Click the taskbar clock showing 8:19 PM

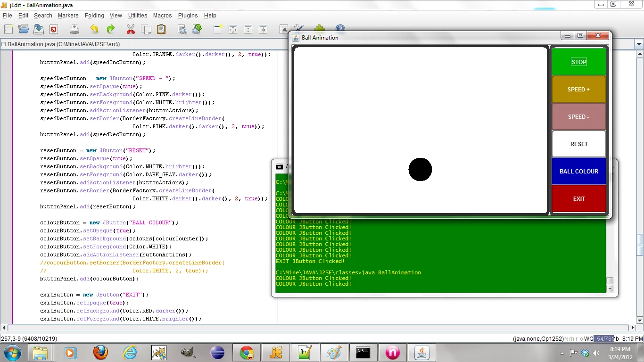(x=620, y=353)
